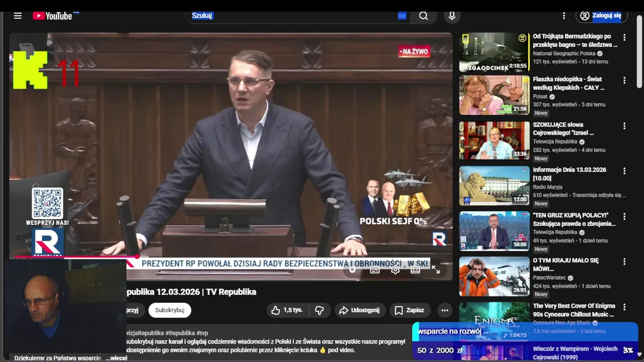The image size is (644, 362).
Task: Open O TYM KRAJU MAŁO SIĘ MÓWI thumbnail
Action: click(494, 277)
